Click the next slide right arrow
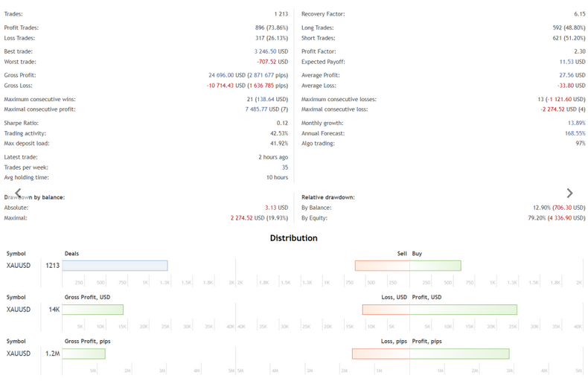 point(569,193)
